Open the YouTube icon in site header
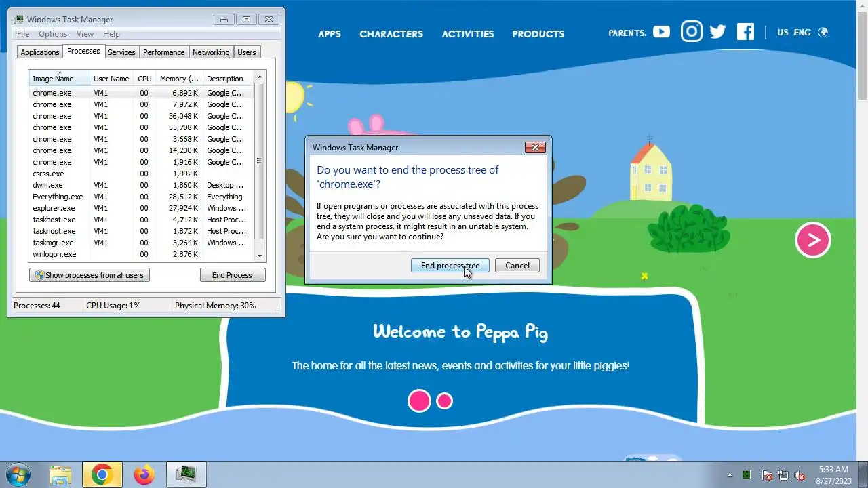The image size is (868, 488). coord(661,32)
